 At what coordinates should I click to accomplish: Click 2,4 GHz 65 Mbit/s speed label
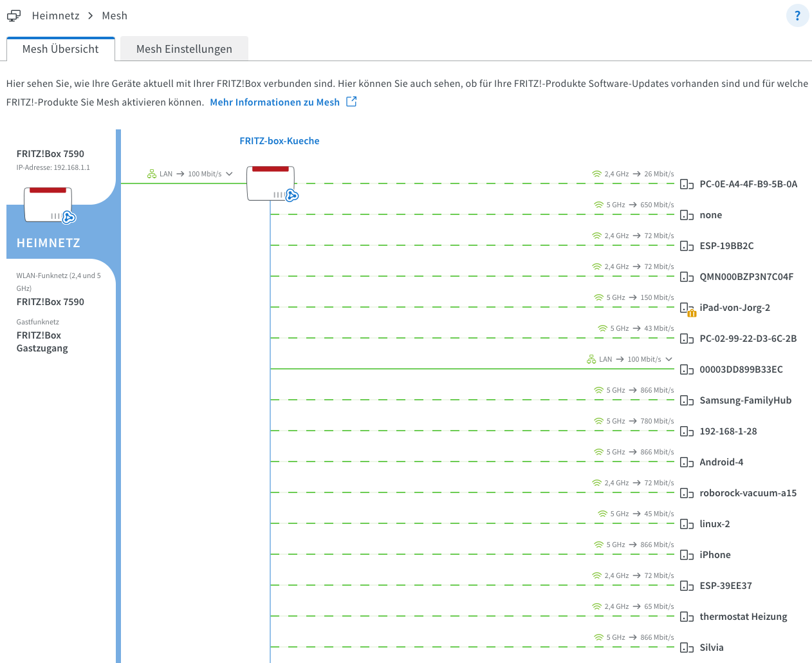pyautogui.click(x=640, y=606)
